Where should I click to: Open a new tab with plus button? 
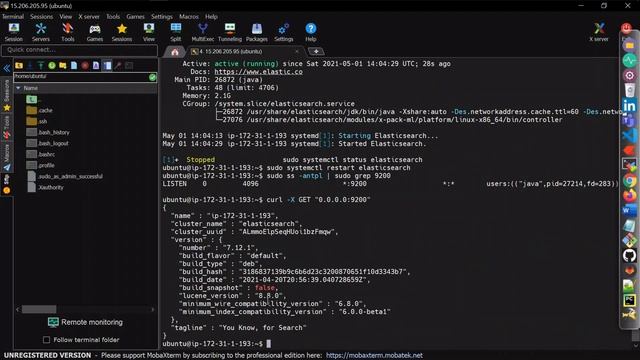pos(316,51)
